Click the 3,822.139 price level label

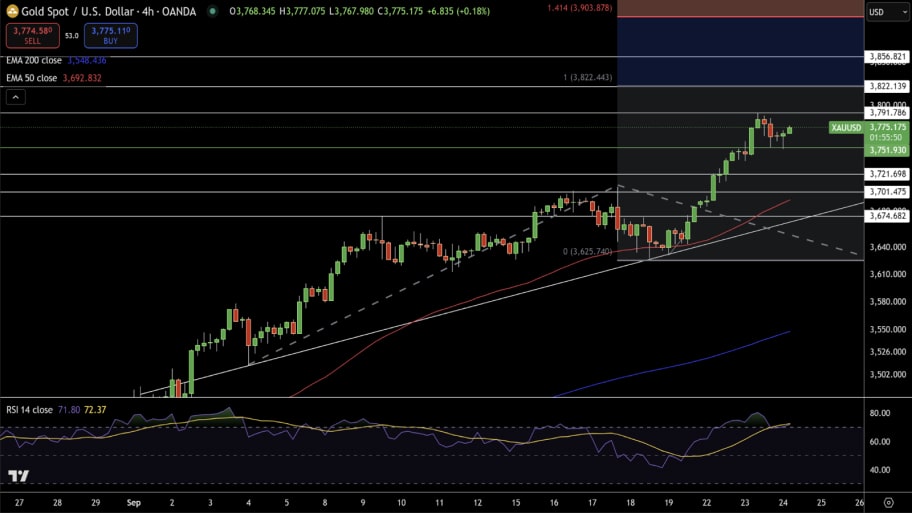click(x=887, y=87)
